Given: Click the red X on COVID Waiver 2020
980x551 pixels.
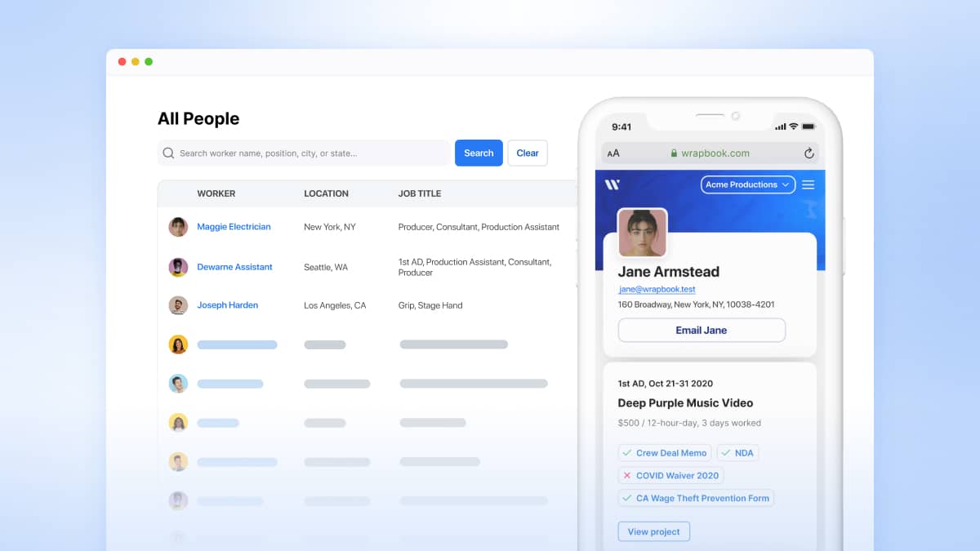Looking at the screenshot, I should (627, 475).
